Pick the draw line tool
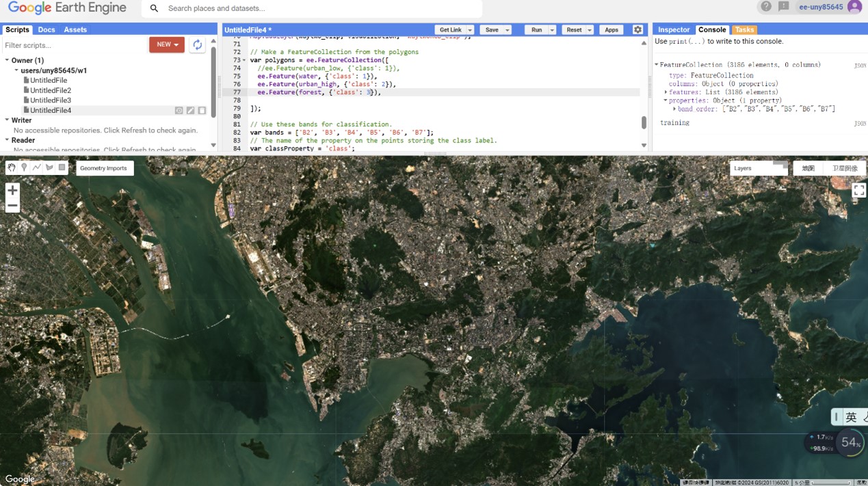The image size is (868, 486). point(37,167)
